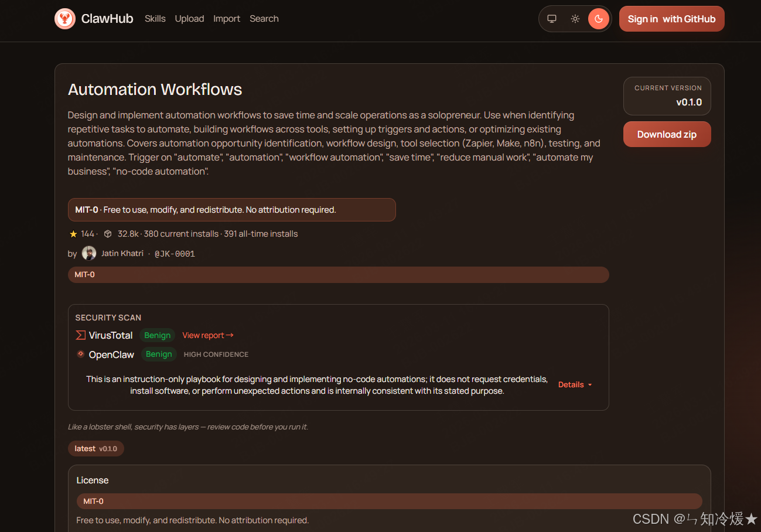Click the "SECURITY SCAN" heading

click(x=108, y=318)
